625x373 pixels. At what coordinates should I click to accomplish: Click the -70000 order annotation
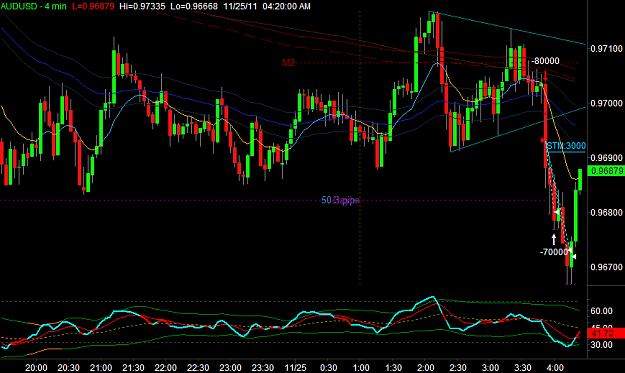pyautogui.click(x=554, y=252)
